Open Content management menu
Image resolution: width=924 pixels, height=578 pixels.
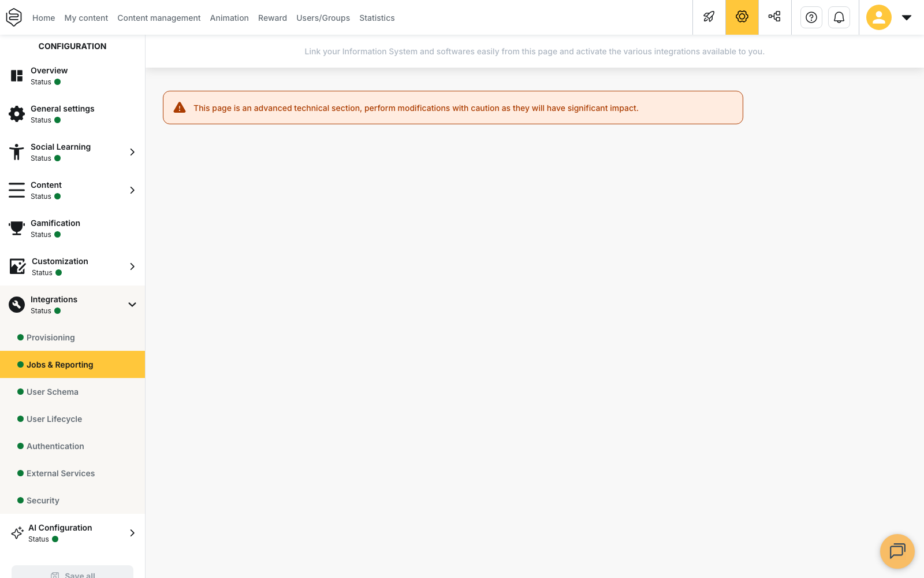click(x=159, y=18)
